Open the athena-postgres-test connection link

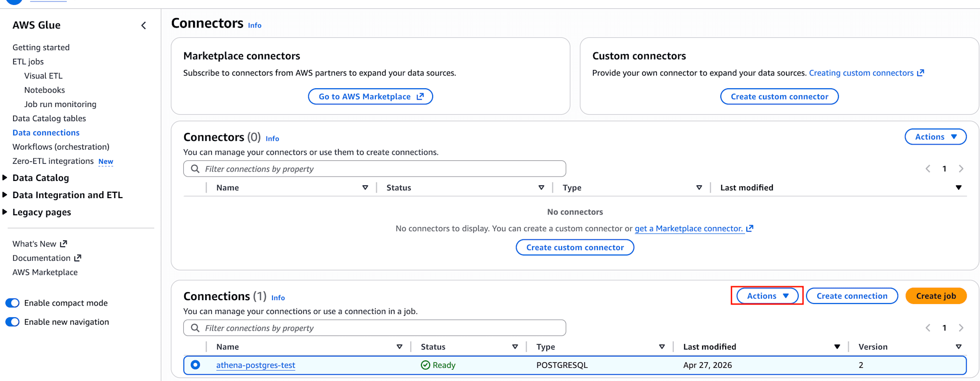255,365
